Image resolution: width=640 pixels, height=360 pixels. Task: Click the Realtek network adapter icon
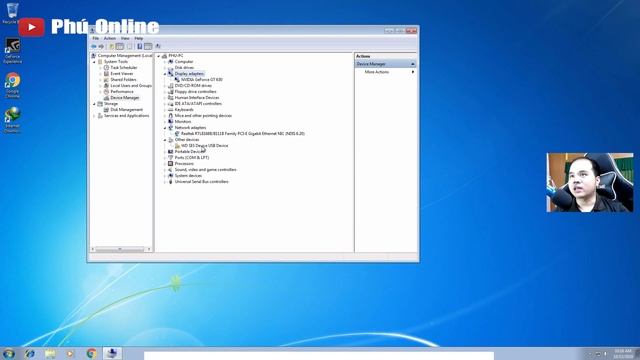tap(177, 134)
